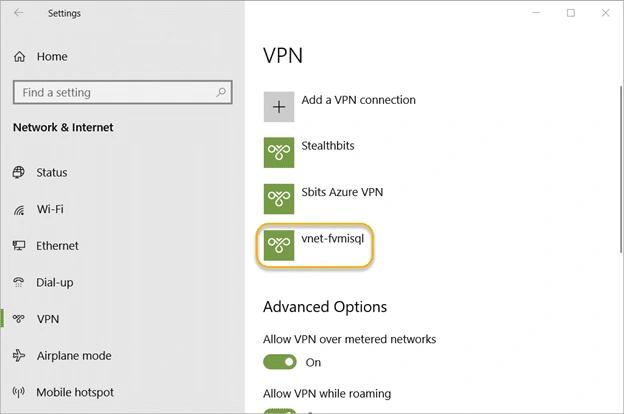Viewport: 624px width, 414px height.
Task: Click the Add a VPN connection label
Action: (358, 100)
